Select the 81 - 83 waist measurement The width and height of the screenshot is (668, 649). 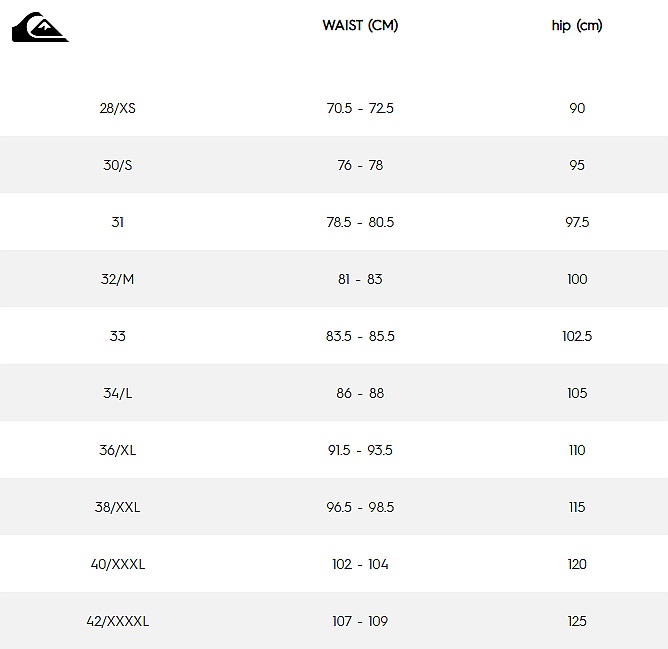point(360,279)
